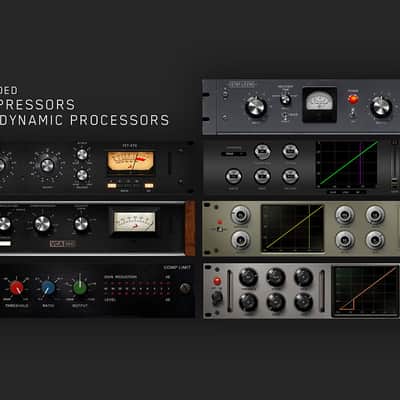Click the lower small Release knob on FET-A76
Screen dimensions: 400x400
click(82, 175)
